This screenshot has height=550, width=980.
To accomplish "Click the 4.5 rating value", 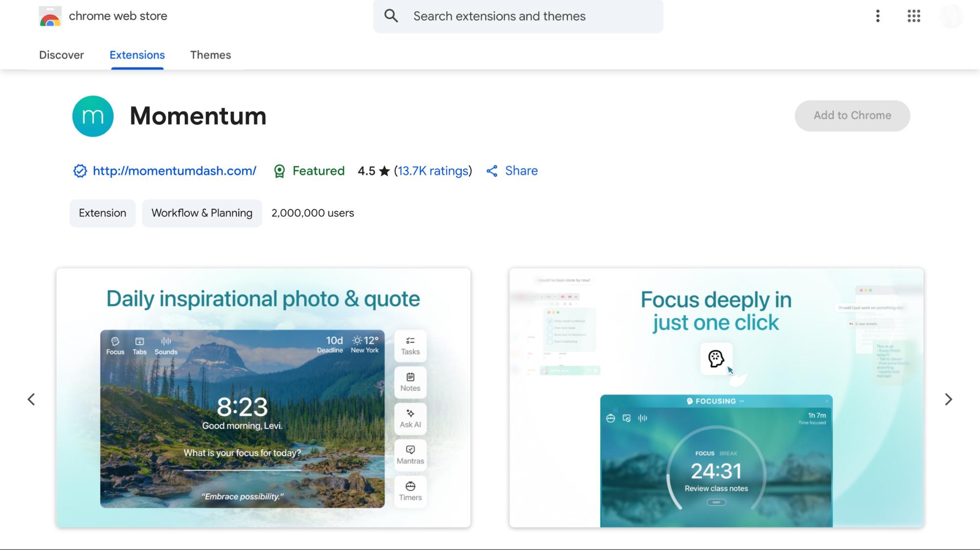I will click(x=366, y=171).
